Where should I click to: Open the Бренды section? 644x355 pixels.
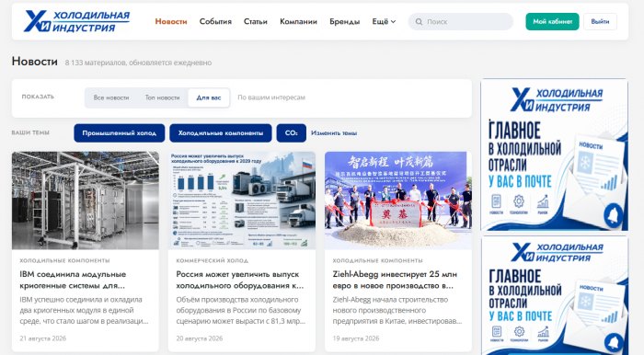(345, 22)
